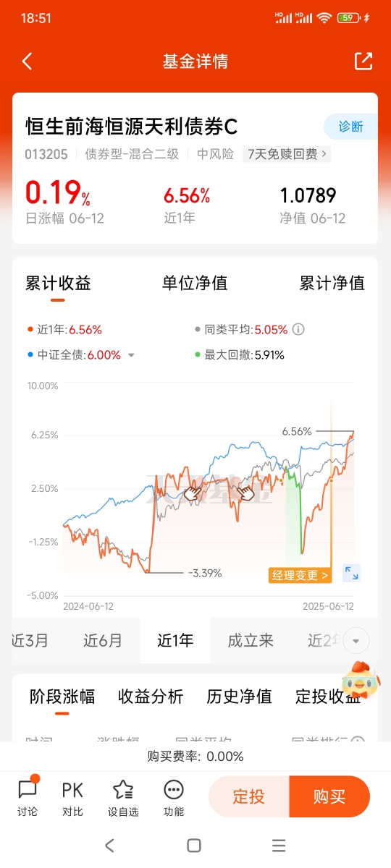Switch to the 历史净值 tab
This screenshot has width=391, height=868.
(239, 697)
